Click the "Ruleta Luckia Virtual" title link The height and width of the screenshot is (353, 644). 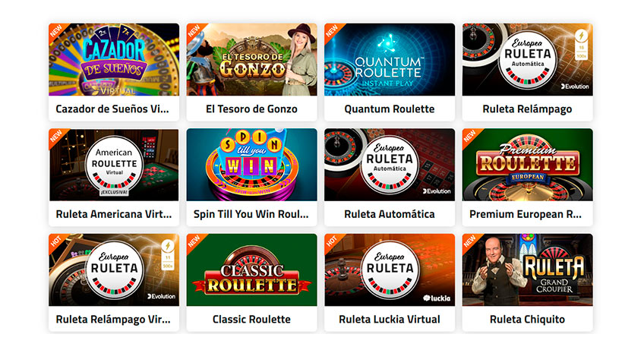(x=390, y=320)
